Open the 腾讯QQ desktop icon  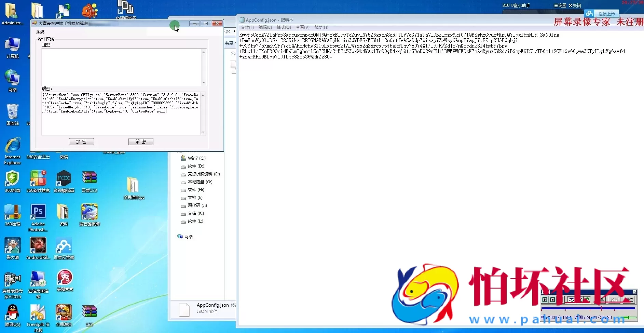(x=13, y=314)
